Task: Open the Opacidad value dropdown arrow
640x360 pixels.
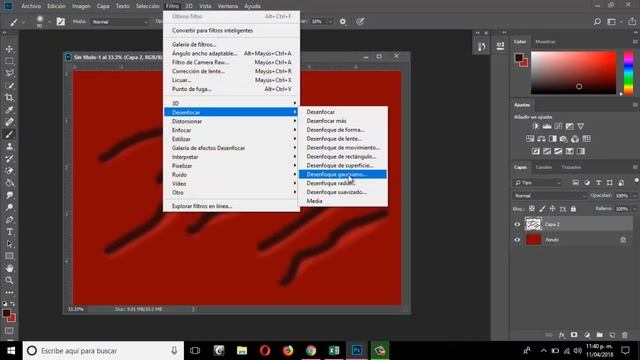Action: (x=634, y=196)
